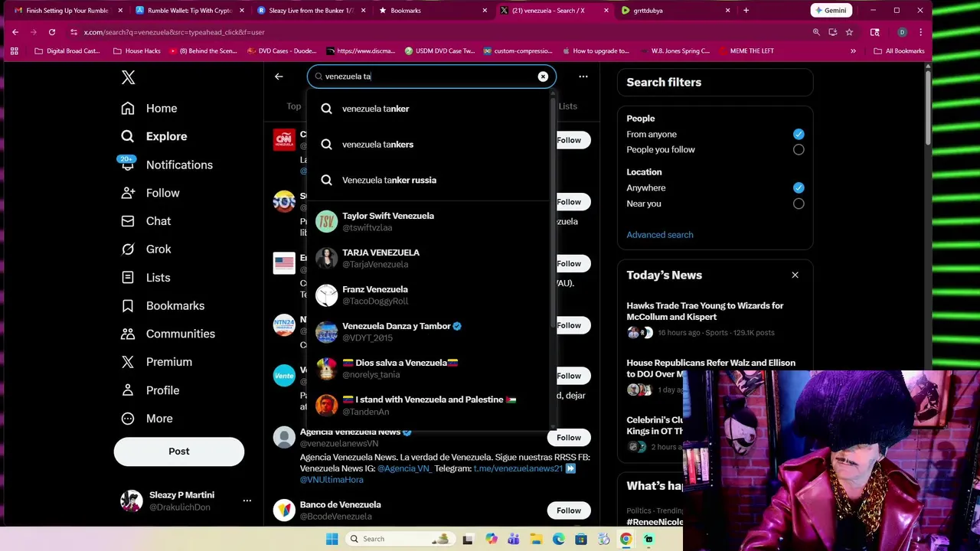Viewport: 980px width, 551px height.
Task: Go back with the search arrow
Action: pyautogui.click(x=279, y=77)
